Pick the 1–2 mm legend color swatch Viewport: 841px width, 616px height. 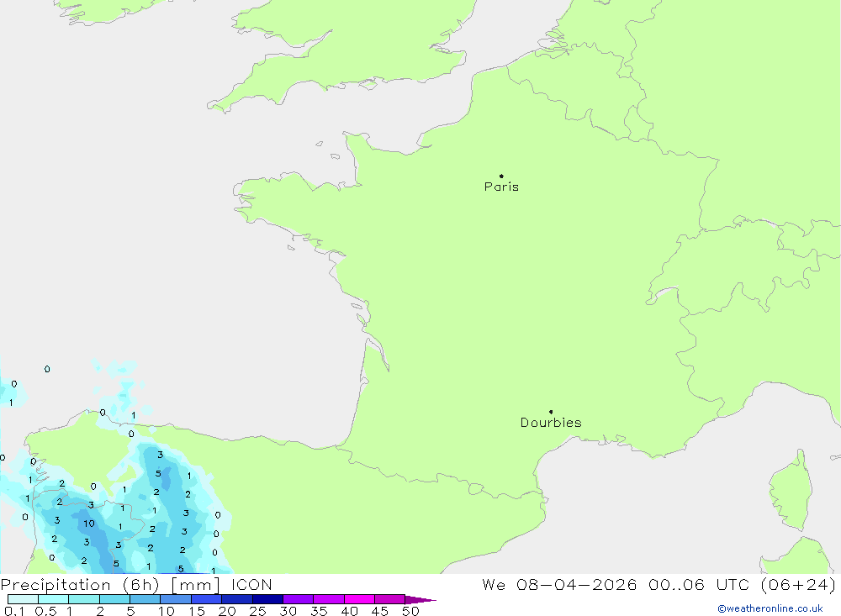[x=84, y=599]
